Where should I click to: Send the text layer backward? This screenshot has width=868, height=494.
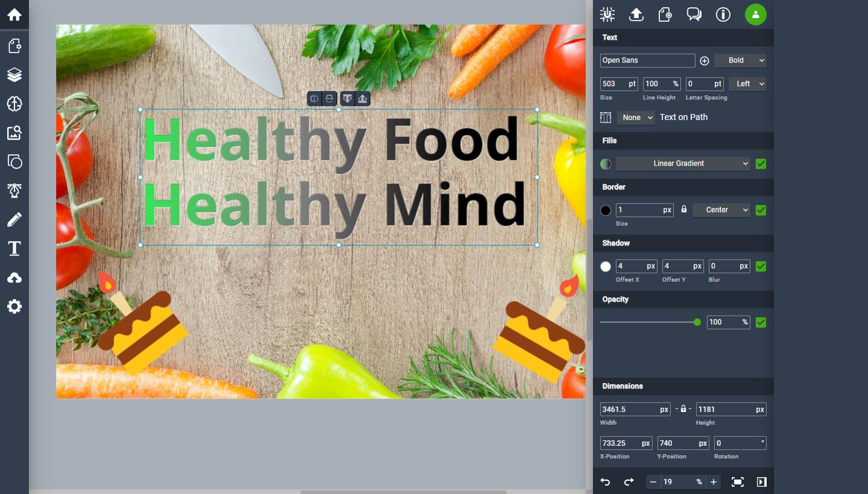347,98
